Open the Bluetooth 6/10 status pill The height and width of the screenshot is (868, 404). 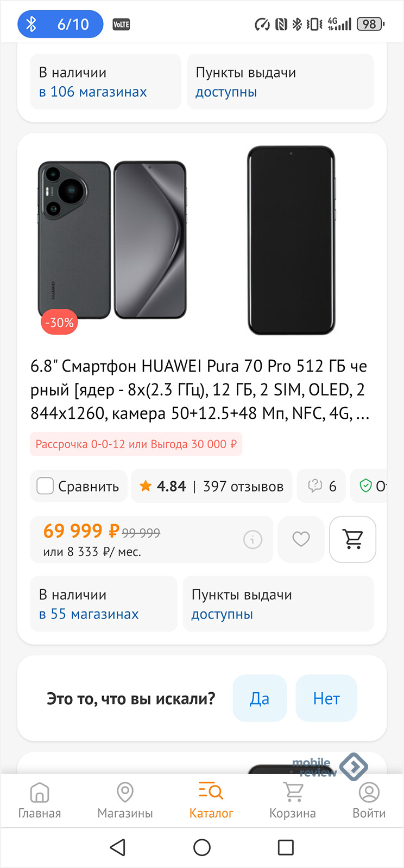click(60, 24)
